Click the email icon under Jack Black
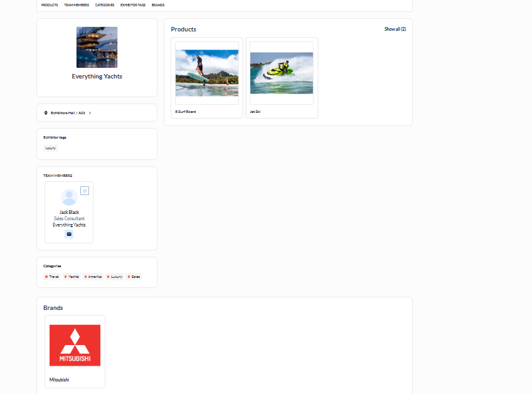The height and width of the screenshot is (394, 532). (x=69, y=234)
